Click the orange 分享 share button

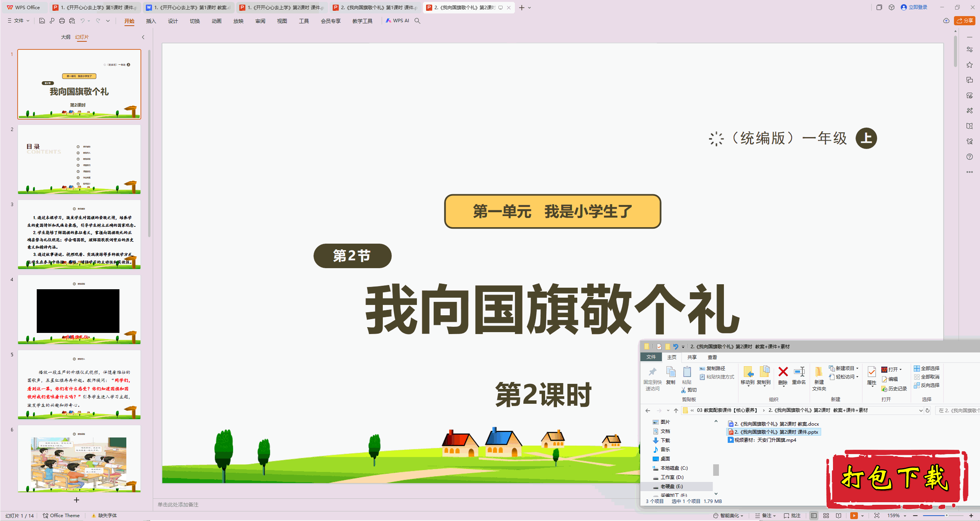point(965,21)
